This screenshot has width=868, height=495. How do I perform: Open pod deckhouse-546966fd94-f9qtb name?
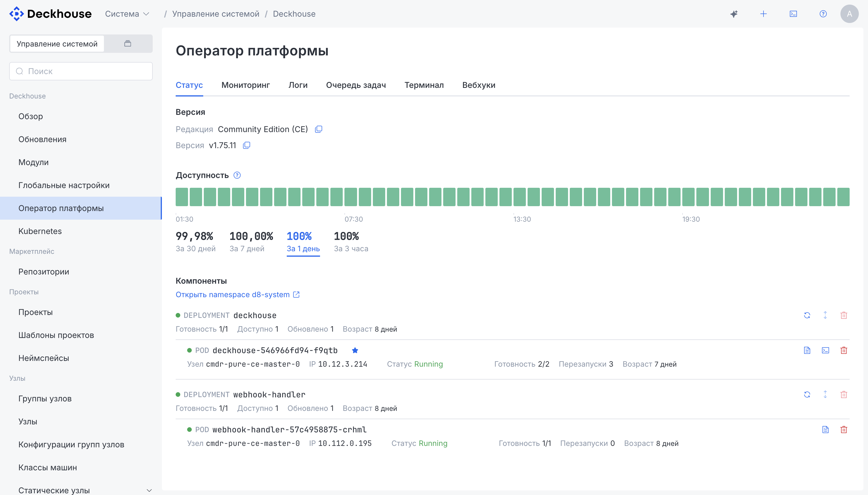point(275,351)
